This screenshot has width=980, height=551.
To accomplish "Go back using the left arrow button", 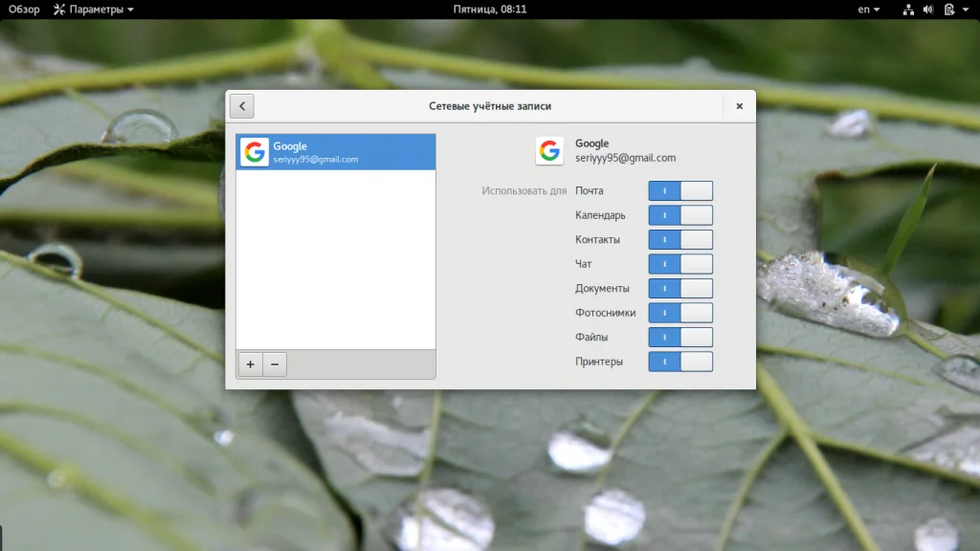I will click(x=242, y=106).
